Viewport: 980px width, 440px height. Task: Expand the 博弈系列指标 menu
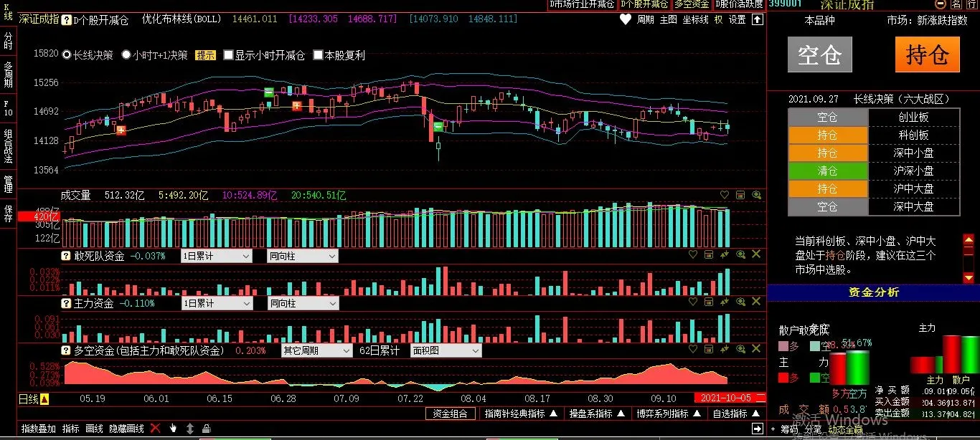[669, 413]
